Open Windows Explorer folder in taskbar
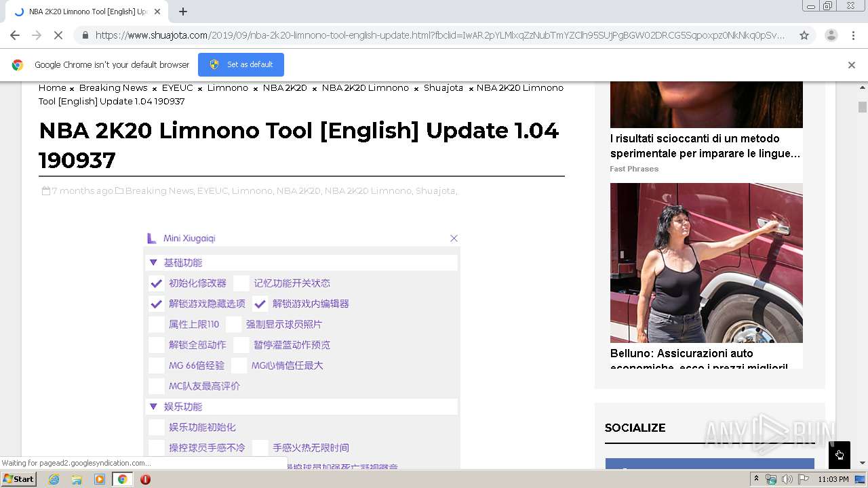Viewport: 868px width, 488px height. 77,479
